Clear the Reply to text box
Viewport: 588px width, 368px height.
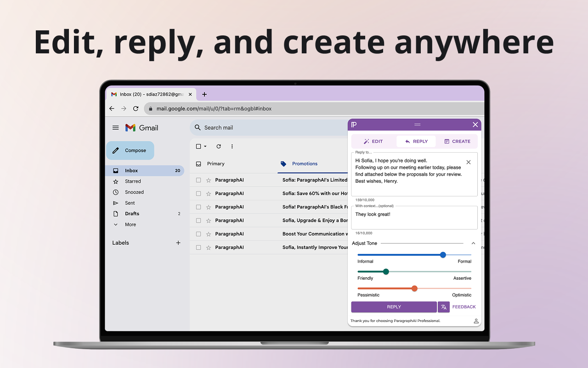[x=469, y=162]
